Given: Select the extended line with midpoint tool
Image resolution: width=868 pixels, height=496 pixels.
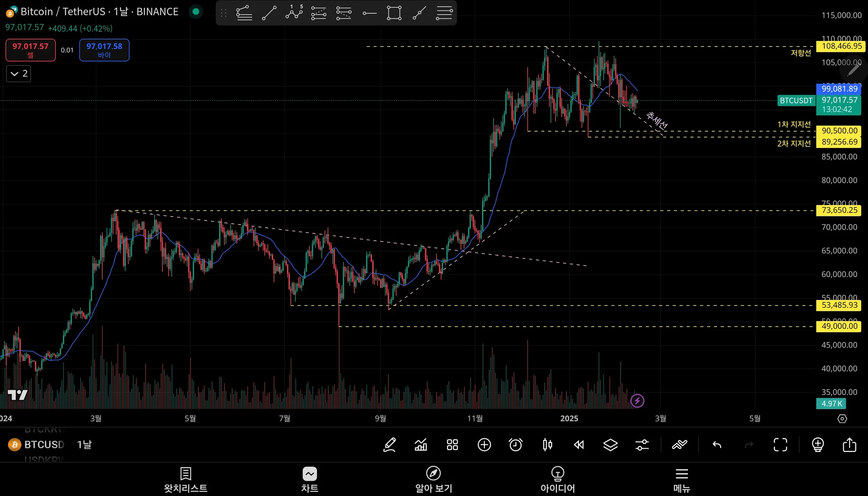Looking at the screenshot, I should (419, 13).
